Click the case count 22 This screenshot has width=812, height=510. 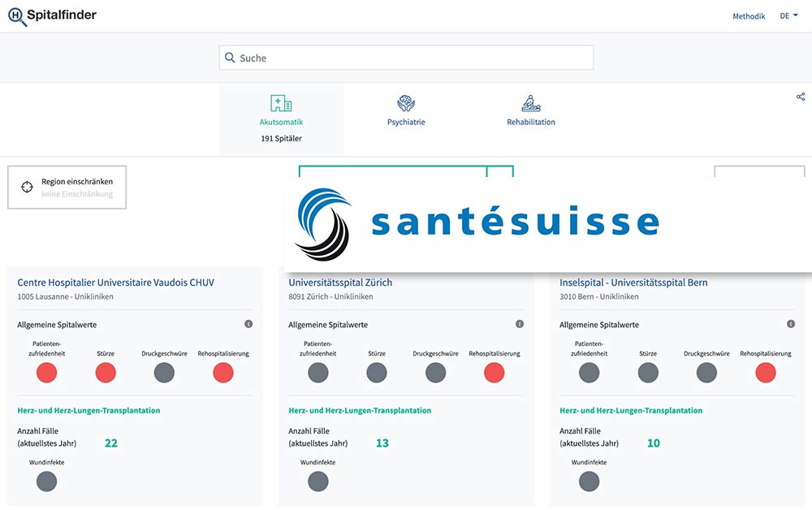[x=110, y=443]
